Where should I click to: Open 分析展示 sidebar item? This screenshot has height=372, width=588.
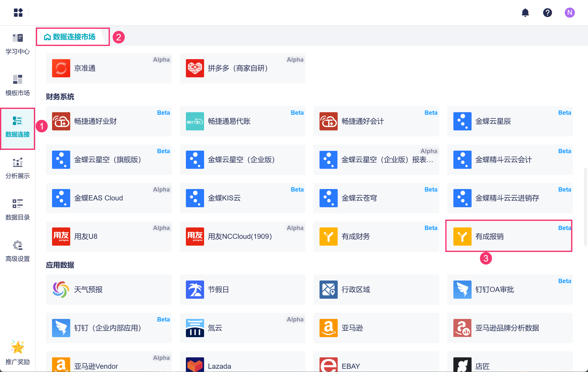[x=18, y=168]
